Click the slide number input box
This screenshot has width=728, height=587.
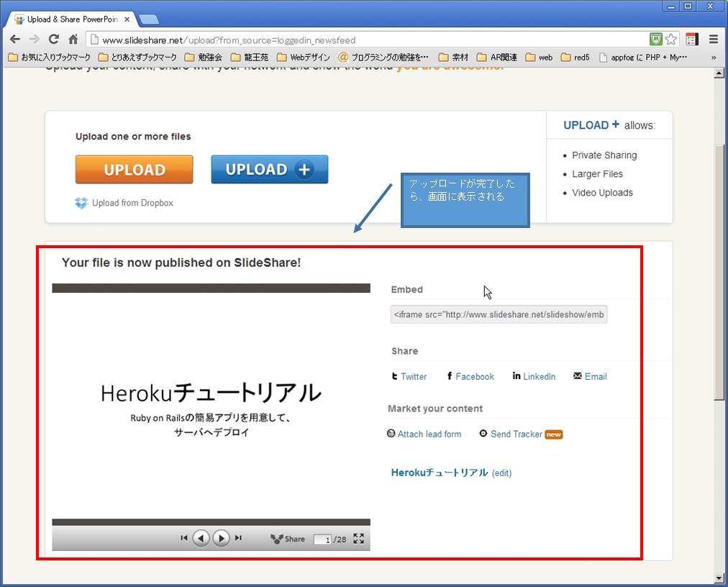323,540
